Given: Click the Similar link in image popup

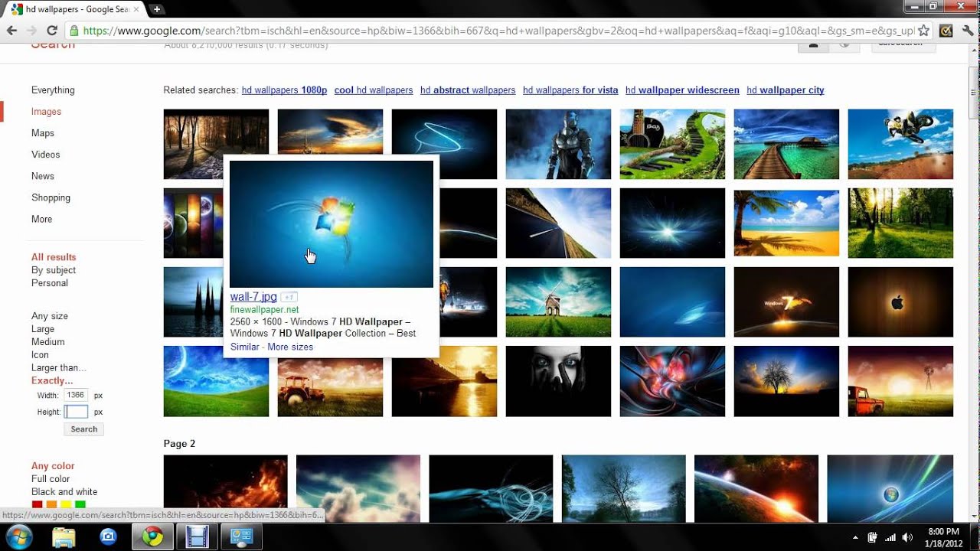Looking at the screenshot, I should click(x=245, y=347).
